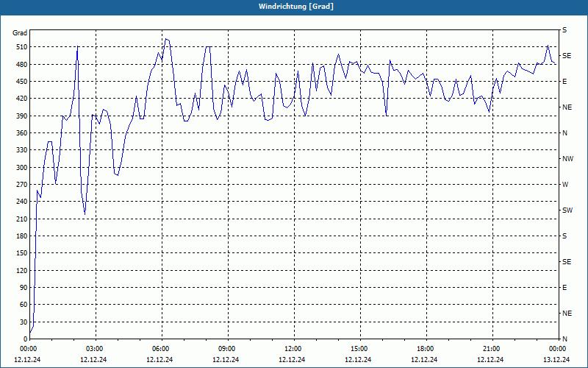This screenshot has height=368, width=588.
Task: Click the date label 13.12.24
Action: pos(557,359)
